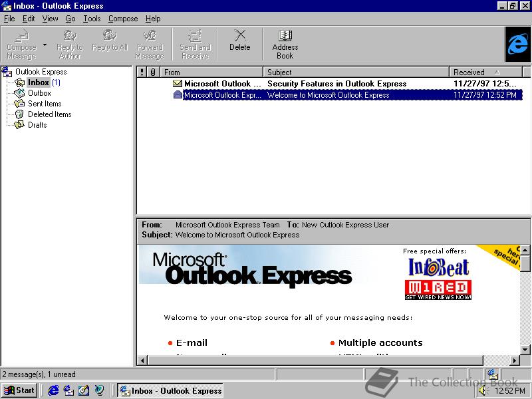This screenshot has width=532, height=399.
Task: Open the Address Book
Action: [285, 45]
